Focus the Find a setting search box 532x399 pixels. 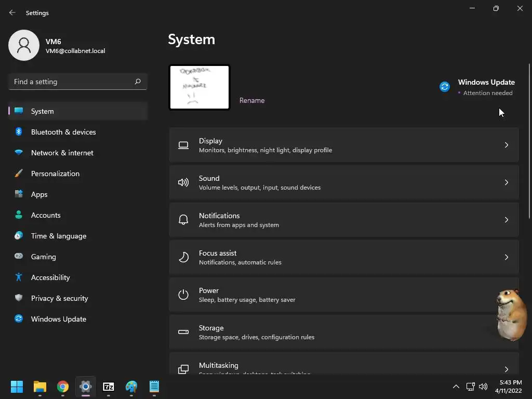(78, 82)
